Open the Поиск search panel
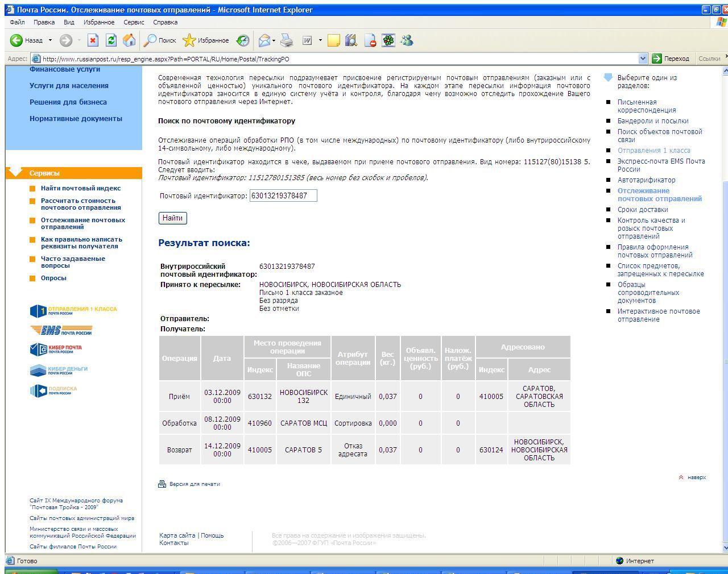Viewport: 728px width, 574px height. pyautogui.click(x=160, y=40)
